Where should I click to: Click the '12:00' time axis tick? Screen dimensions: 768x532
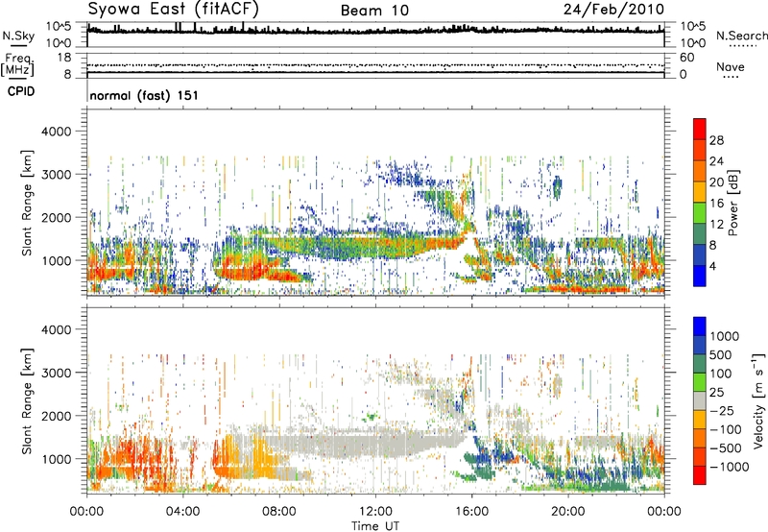coord(375,512)
